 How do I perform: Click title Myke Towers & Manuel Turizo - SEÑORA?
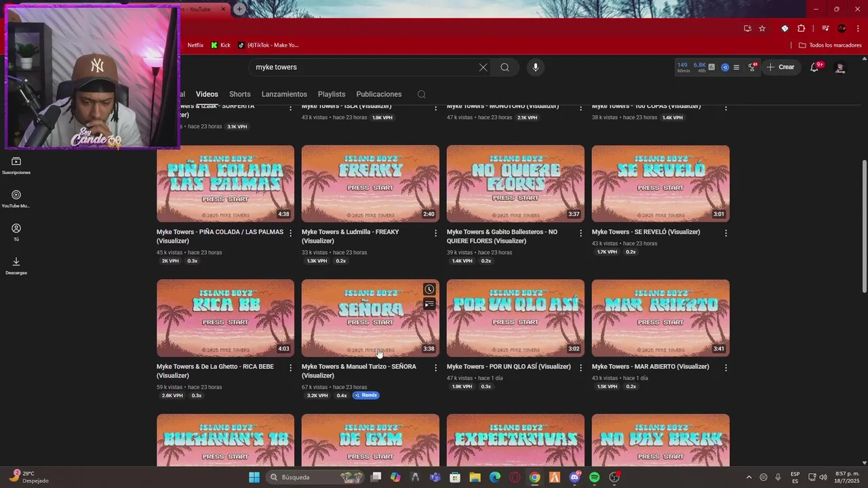(359, 371)
